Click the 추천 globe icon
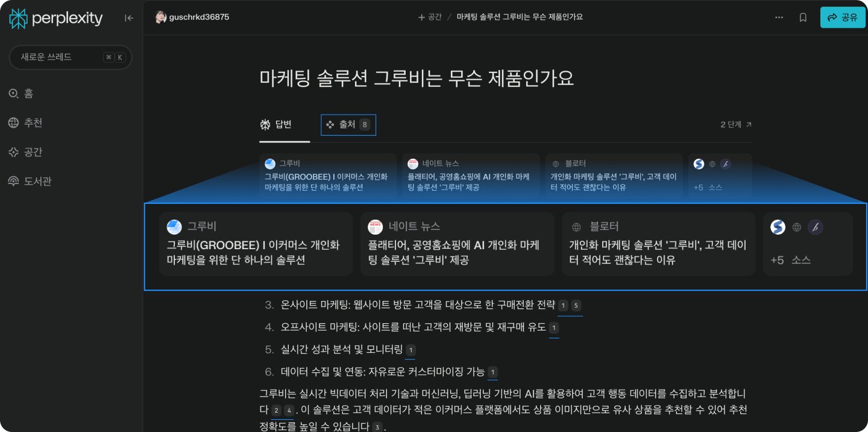Viewport: 868px width, 432px height. [x=13, y=122]
